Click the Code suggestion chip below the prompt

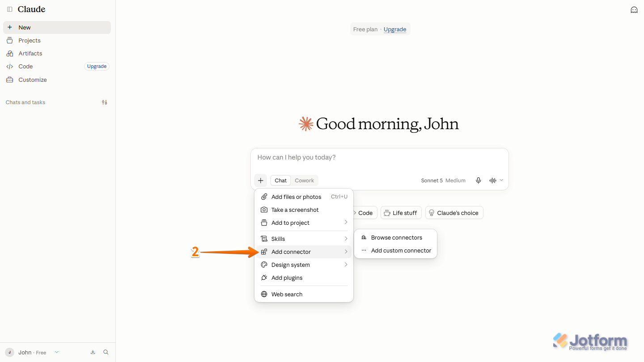[364, 213]
